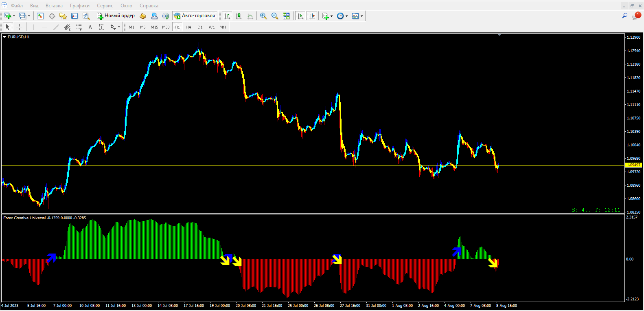Switch to the H4 timeframe

point(188,27)
